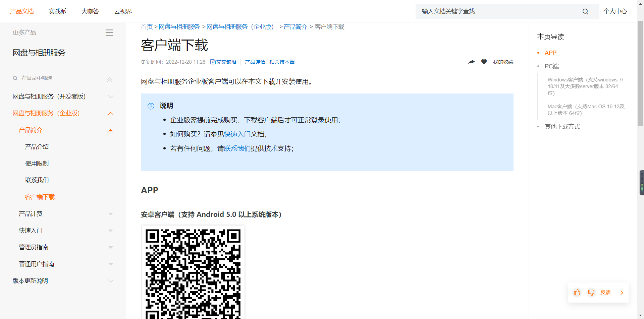The height and width of the screenshot is (319, 644).
Task: Jump to PC端 in 本页导读
Action: pos(552,66)
